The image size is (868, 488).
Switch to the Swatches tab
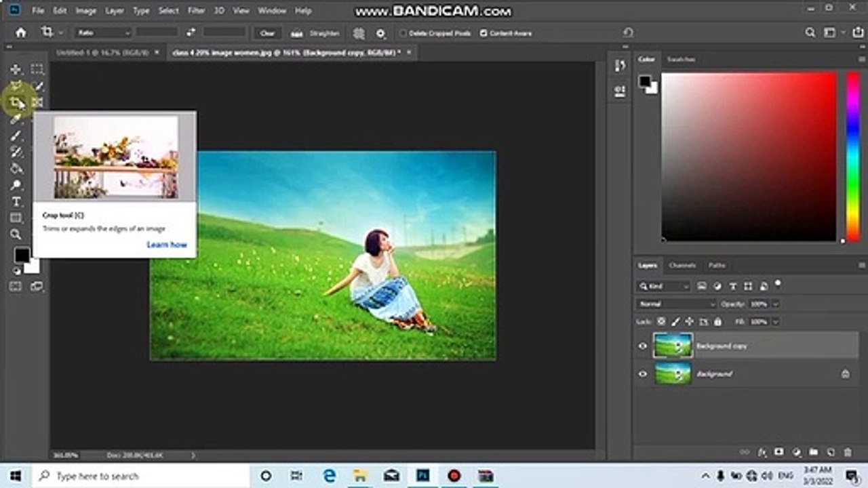click(x=681, y=59)
